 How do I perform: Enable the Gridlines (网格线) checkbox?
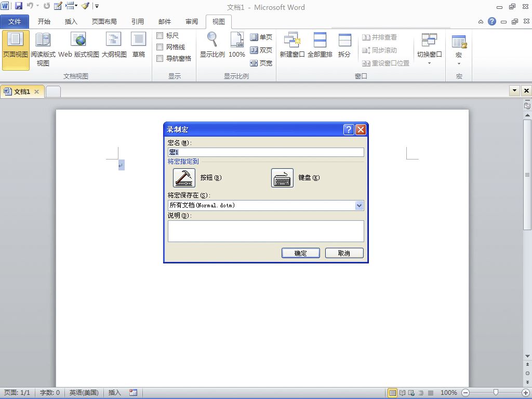[160, 47]
